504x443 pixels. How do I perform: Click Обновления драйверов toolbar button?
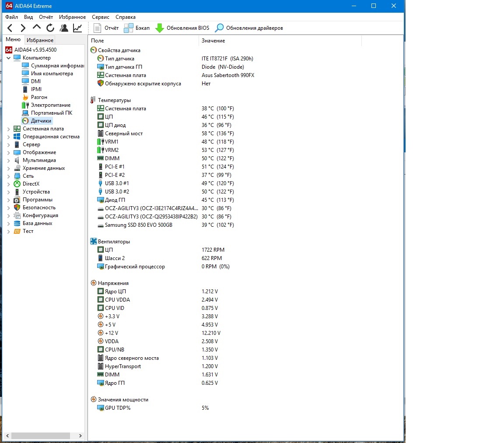[249, 28]
